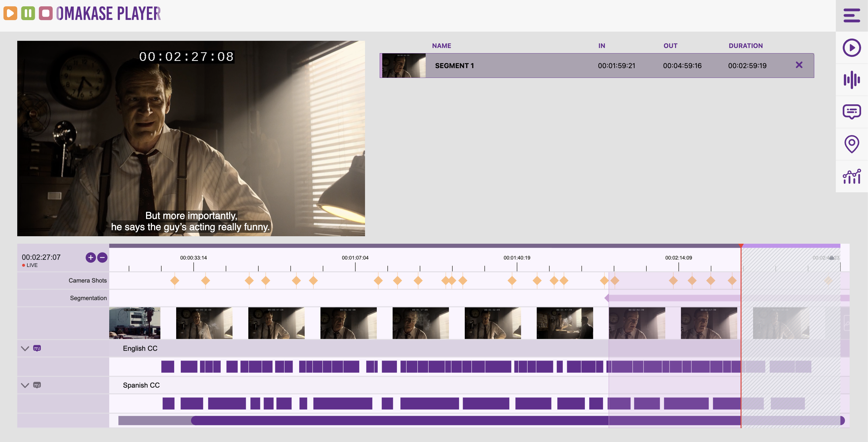The height and width of the screenshot is (442, 868).
Task: Collapse the Spanish CC track chevron
Action: [25, 385]
